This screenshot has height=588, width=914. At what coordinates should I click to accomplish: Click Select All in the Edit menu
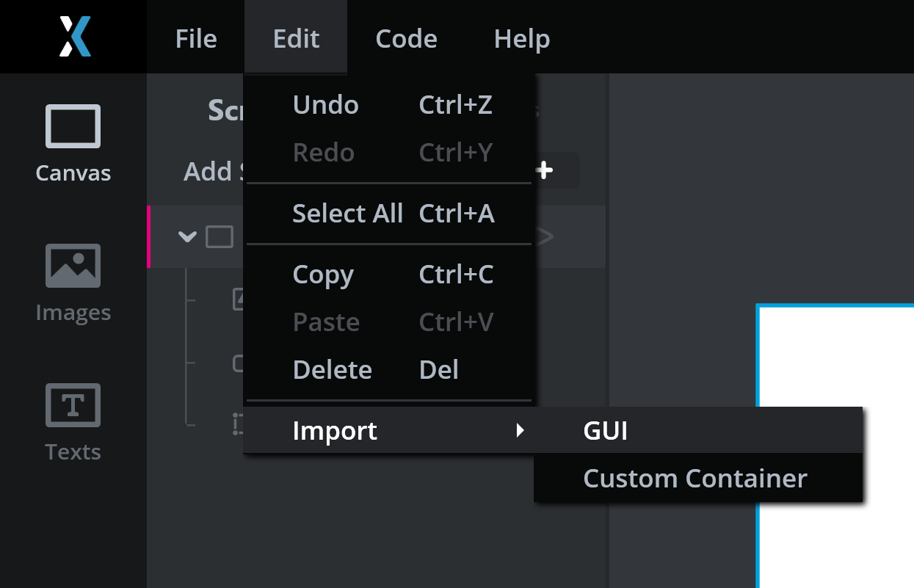(x=348, y=213)
